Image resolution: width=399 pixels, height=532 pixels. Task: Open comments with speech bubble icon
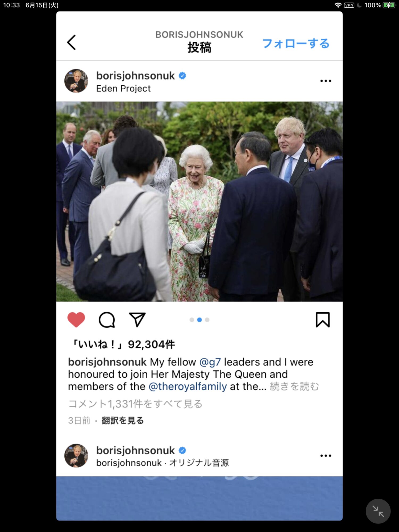(107, 319)
